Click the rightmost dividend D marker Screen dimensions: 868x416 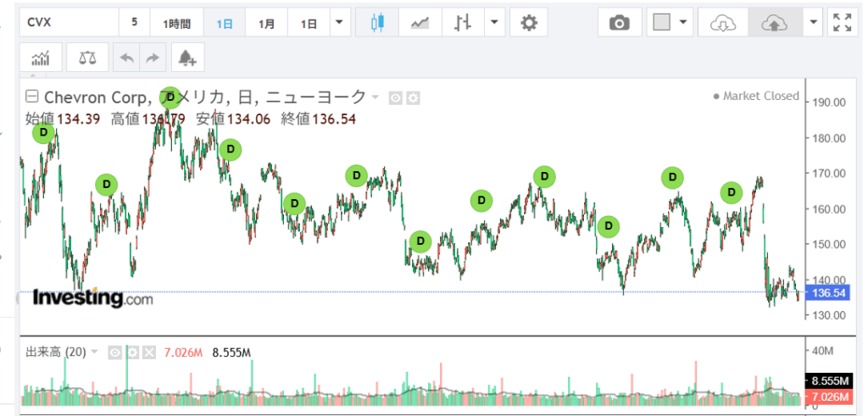coord(732,192)
